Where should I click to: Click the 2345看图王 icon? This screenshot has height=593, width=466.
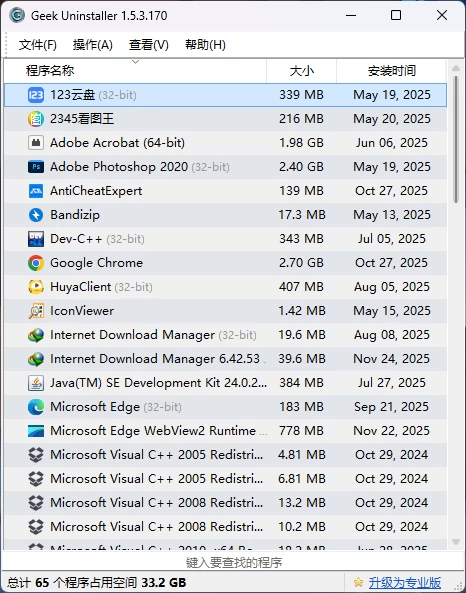(x=36, y=119)
